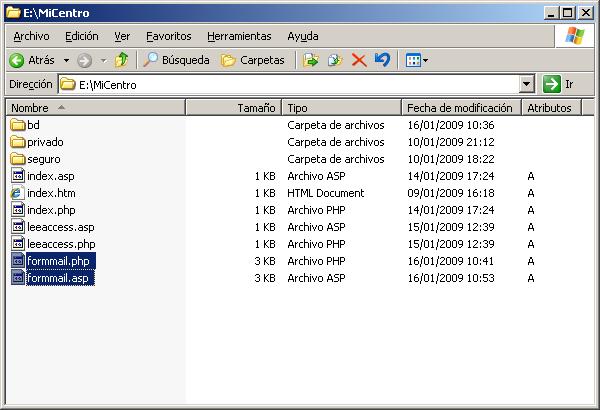This screenshot has height=410, width=600.
Task: Select the leeaccess.php file
Action: 61,244
